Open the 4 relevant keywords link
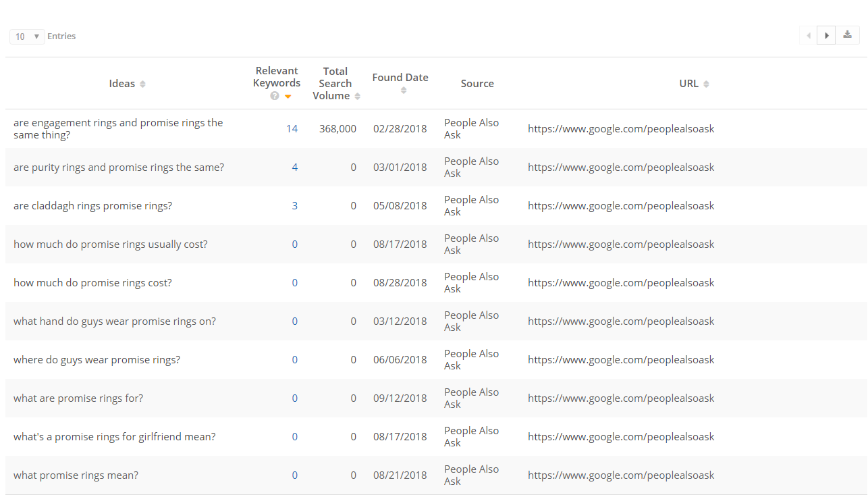 [295, 167]
